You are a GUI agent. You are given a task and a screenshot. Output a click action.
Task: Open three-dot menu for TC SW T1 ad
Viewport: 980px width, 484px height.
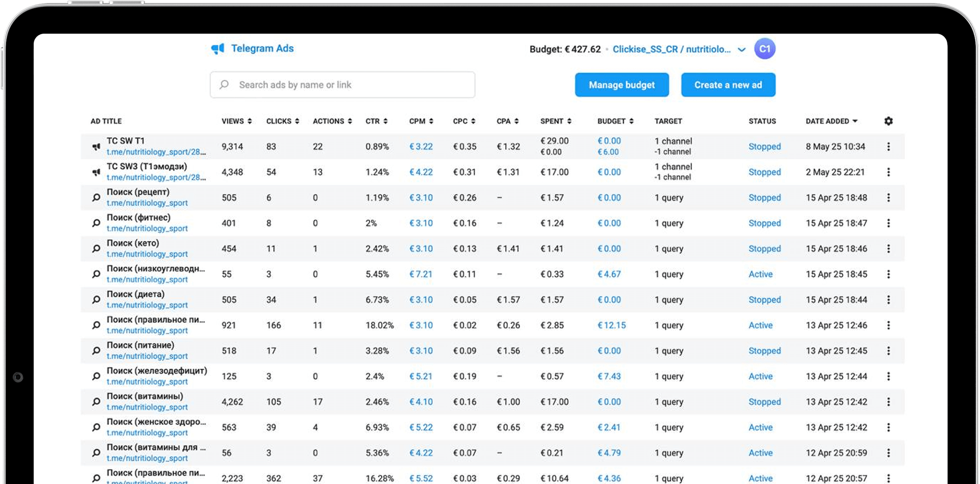[x=888, y=147]
